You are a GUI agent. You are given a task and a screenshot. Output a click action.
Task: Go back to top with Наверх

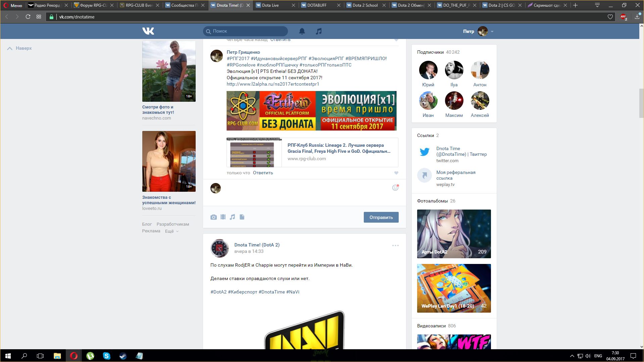point(19,48)
